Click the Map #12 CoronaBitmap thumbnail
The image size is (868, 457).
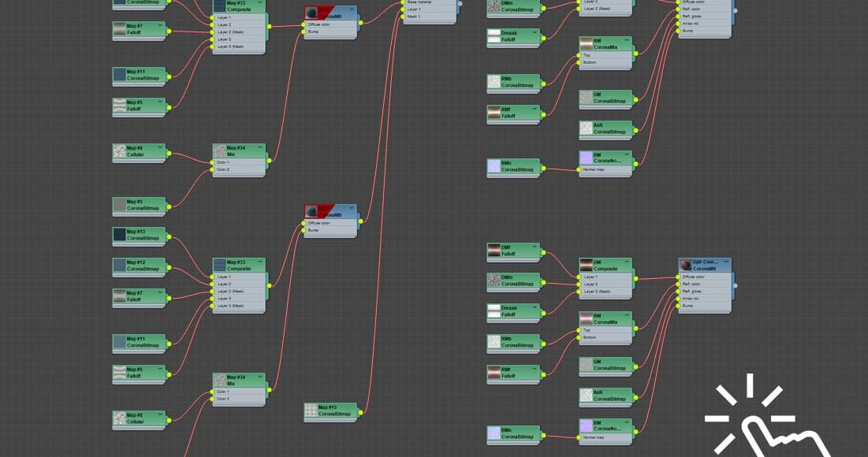[119, 266]
